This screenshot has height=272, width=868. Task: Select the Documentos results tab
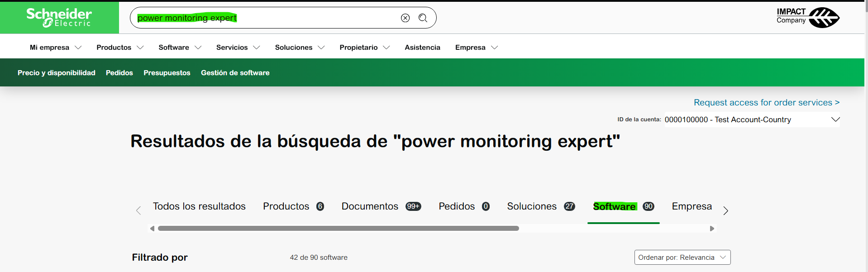click(x=381, y=206)
